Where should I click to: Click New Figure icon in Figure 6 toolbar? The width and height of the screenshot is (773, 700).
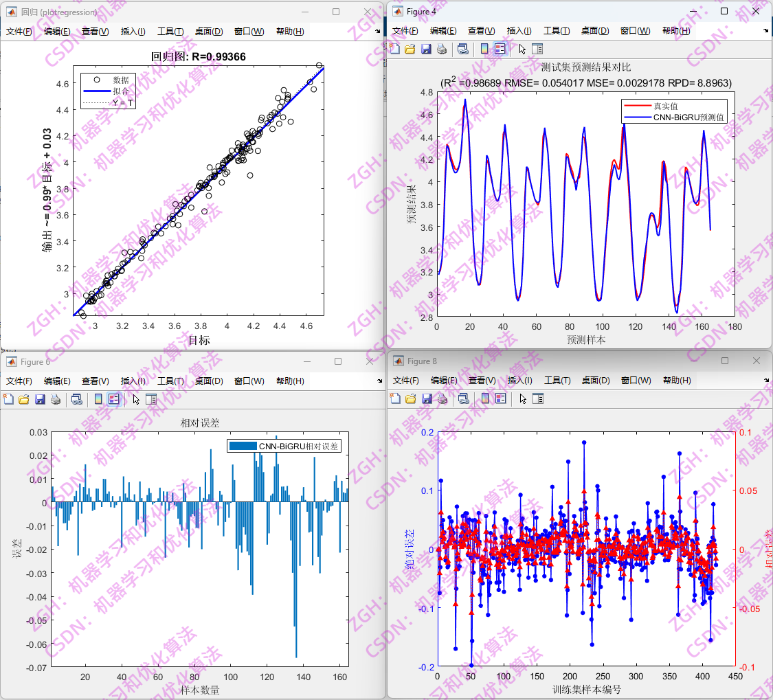pos(8,399)
